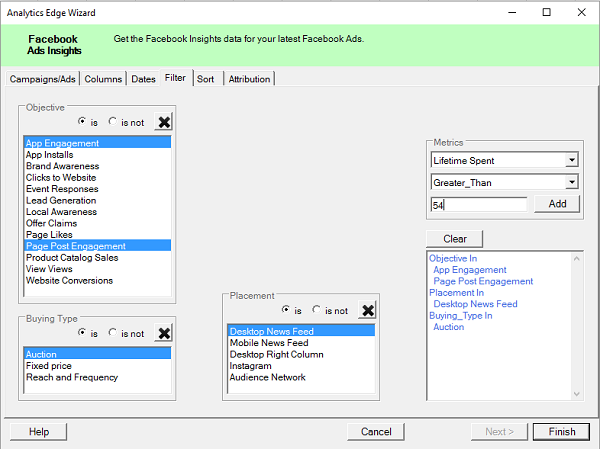600x449 pixels.
Task: Click the Finish button
Action: [x=562, y=432]
